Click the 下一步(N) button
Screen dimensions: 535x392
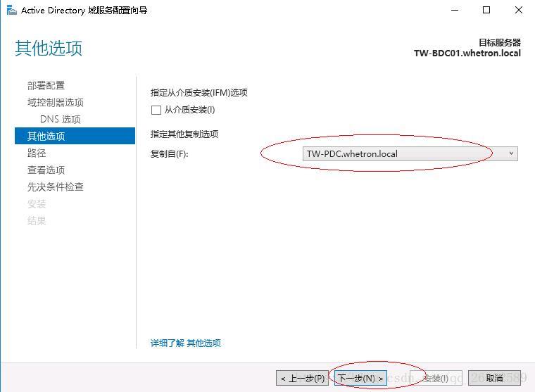coord(360,378)
